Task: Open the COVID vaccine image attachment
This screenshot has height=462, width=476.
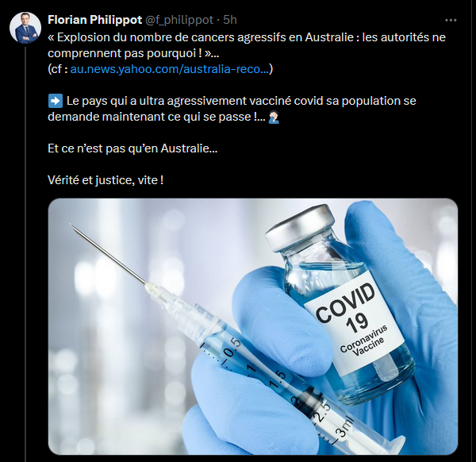Action: point(253,326)
